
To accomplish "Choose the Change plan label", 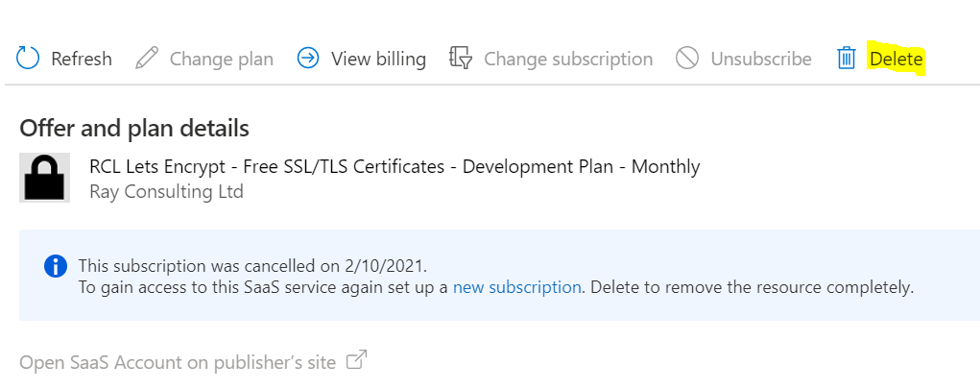I will point(222,59).
